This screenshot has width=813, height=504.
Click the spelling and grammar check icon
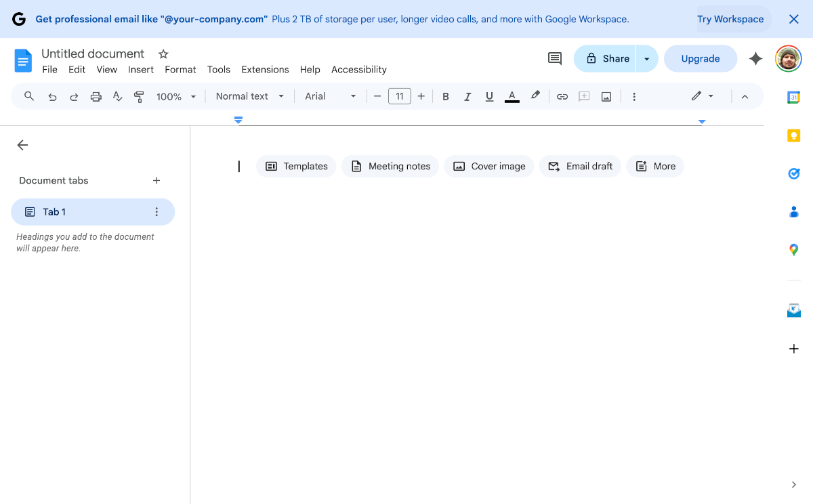click(x=117, y=97)
